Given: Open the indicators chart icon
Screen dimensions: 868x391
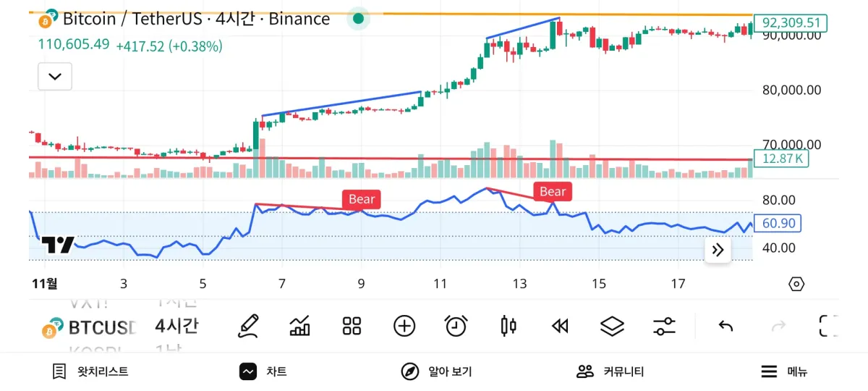Looking at the screenshot, I should coord(299,326).
